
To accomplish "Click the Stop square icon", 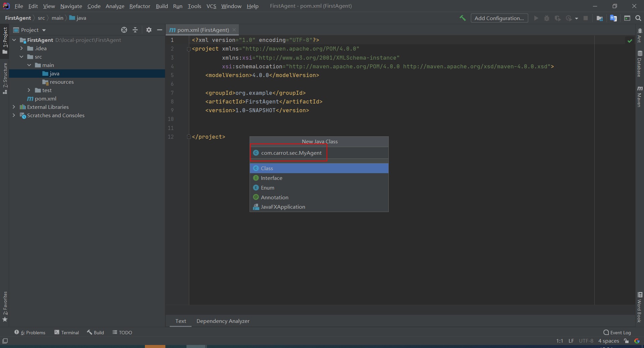I will (x=586, y=18).
